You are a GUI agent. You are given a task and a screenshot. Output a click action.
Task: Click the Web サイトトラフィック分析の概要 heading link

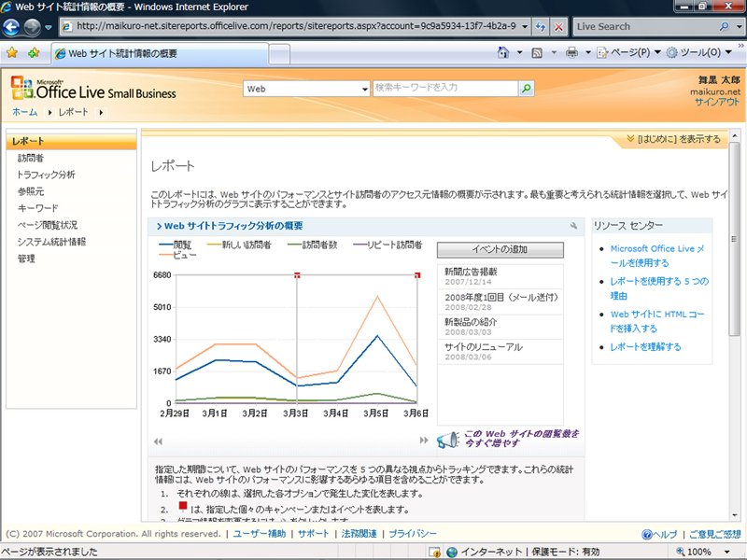pyautogui.click(x=233, y=226)
